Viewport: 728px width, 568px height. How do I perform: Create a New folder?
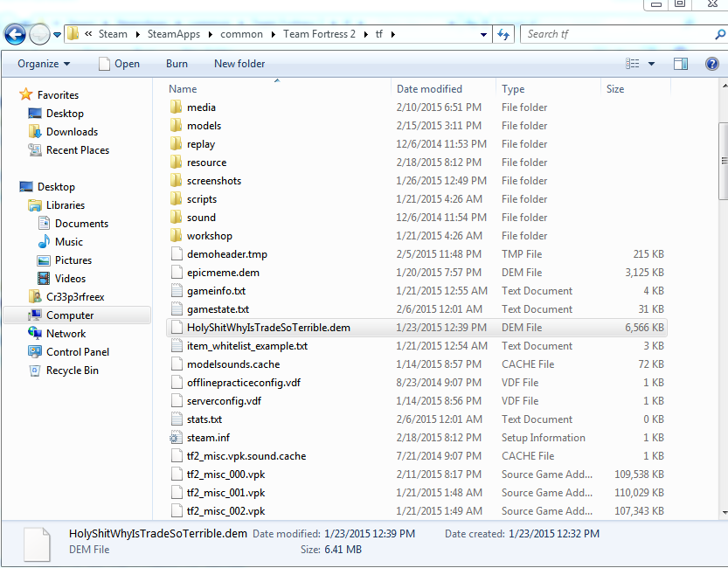(x=239, y=64)
